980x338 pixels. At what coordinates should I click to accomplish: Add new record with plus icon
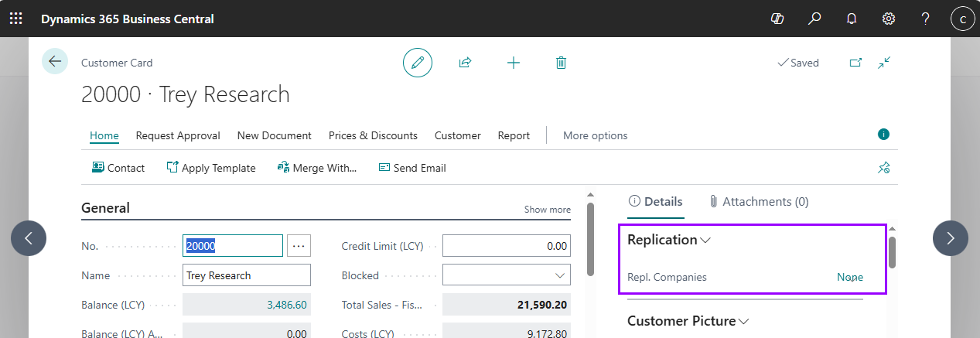coord(513,63)
